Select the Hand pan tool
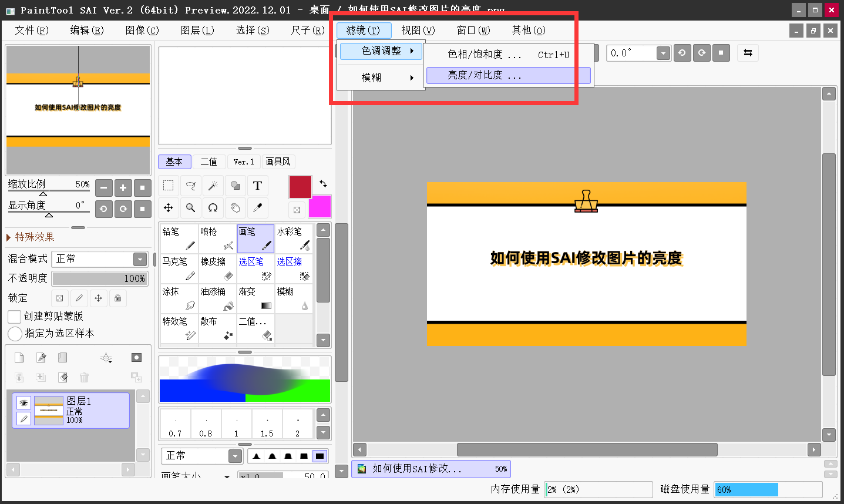 pos(236,208)
